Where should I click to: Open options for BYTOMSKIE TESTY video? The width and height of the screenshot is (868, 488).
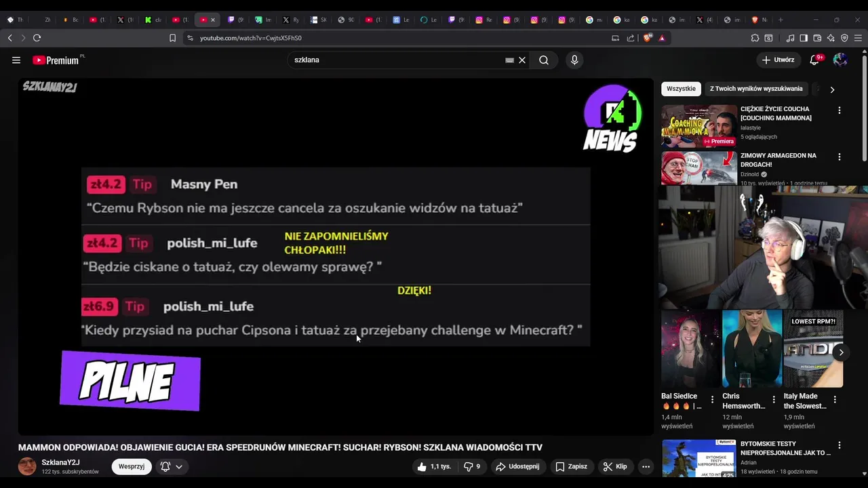pyautogui.click(x=839, y=446)
